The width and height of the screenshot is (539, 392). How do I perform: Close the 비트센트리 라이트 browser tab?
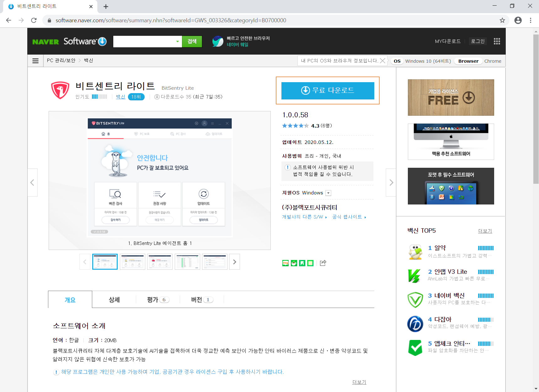[x=91, y=7]
